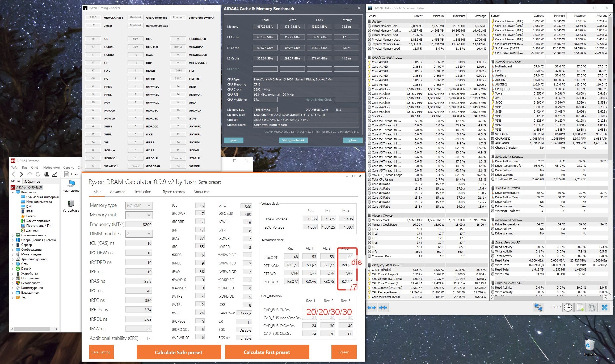The height and width of the screenshot is (364, 615).
Task: Click AIDA64 refresh toolbar icon
Action: pyautogui.click(x=38, y=174)
